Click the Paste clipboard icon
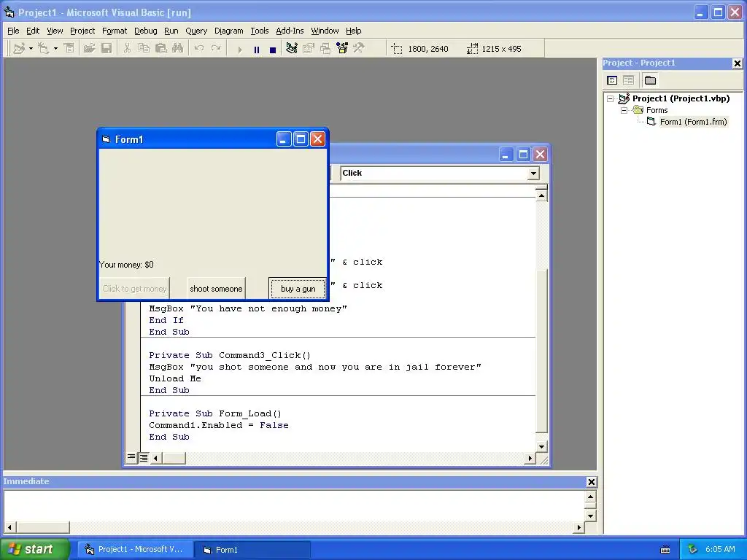 (x=160, y=48)
